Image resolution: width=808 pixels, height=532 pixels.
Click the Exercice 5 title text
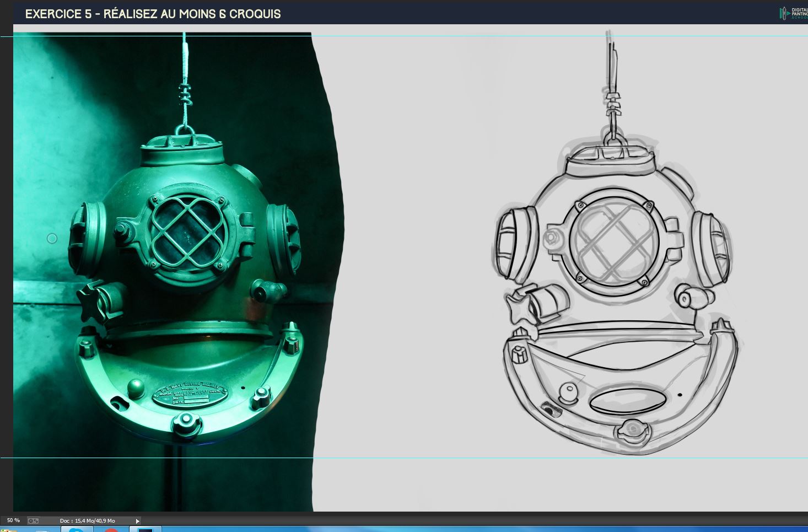(x=153, y=14)
